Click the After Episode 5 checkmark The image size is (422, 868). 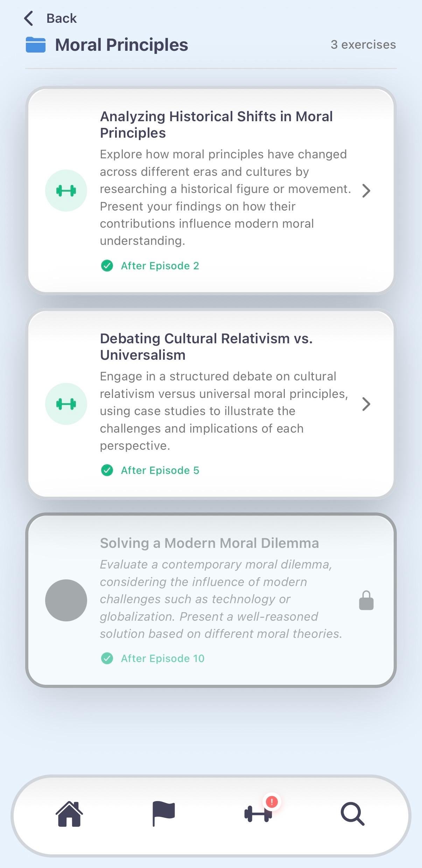pos(107,470)
